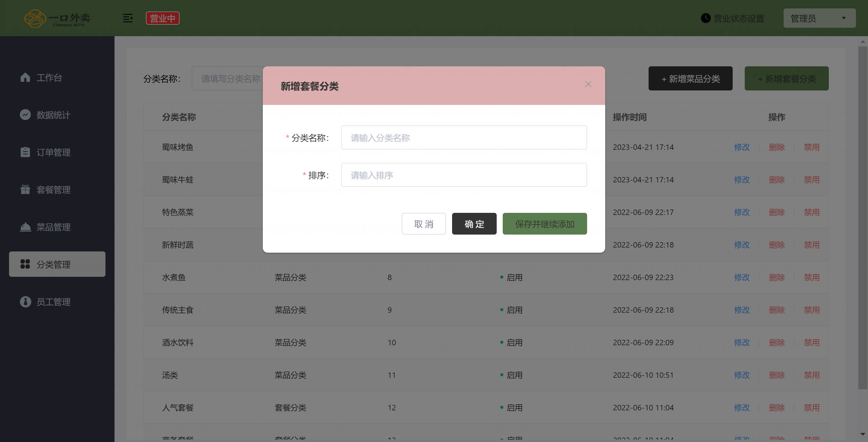Viewport: 868px width, 442px height.
Task: Click the person icon next to 员工管理
Action: pyautogui.click(x=25, y=302)
